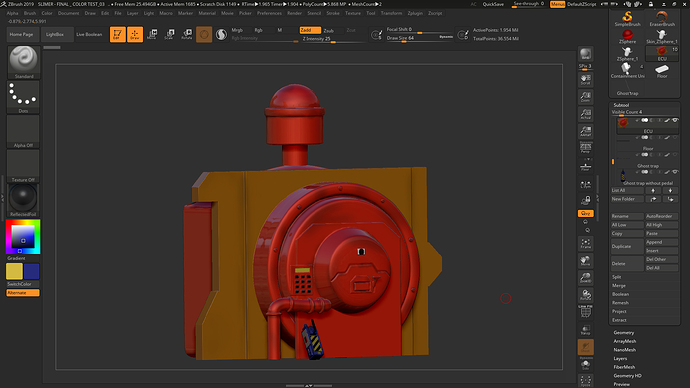Open the Alpha Off selector
Image resolution: width=690 pixels, height=388 pixels.
pyautogui.click(x=23, y=131)
